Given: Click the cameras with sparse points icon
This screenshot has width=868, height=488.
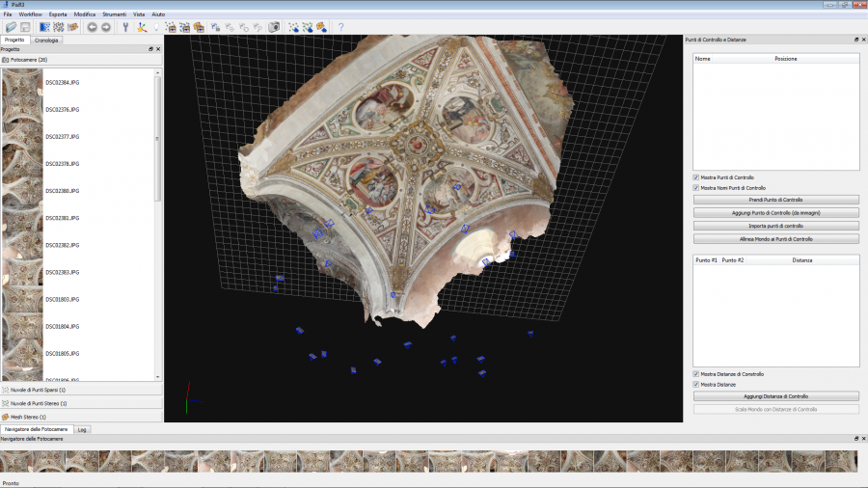Looking at the screenshot, I should 171,27.
